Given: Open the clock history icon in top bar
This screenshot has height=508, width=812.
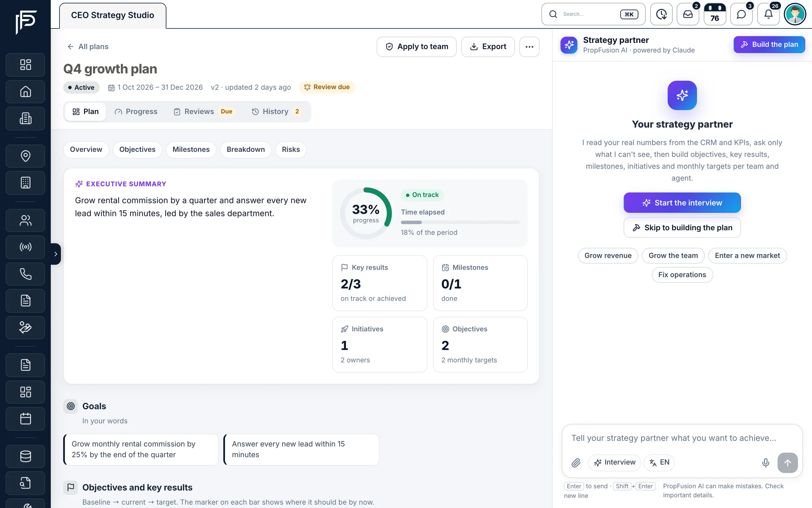Looking at the screenshot, I should pyautogui.click(x=661, y=14).
